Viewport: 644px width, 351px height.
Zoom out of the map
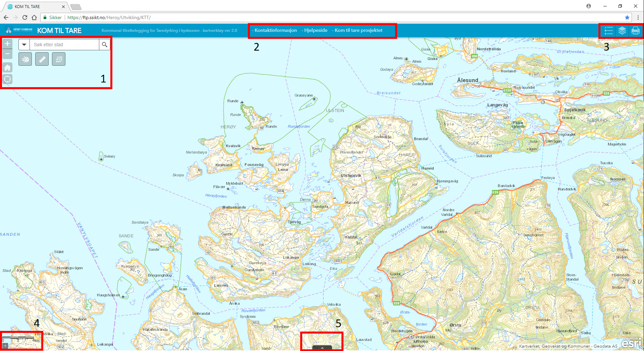click(x=7, y=54)
